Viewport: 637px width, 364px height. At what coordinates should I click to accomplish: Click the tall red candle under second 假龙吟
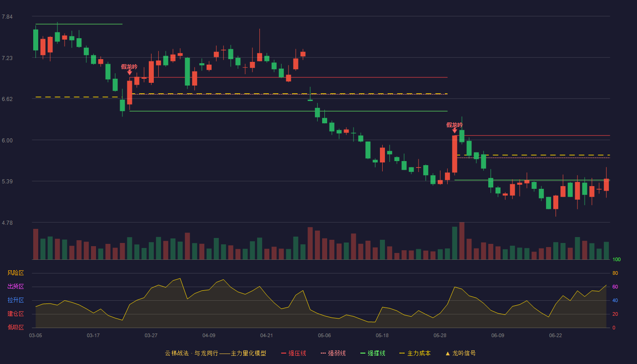(x=455, y=154)
